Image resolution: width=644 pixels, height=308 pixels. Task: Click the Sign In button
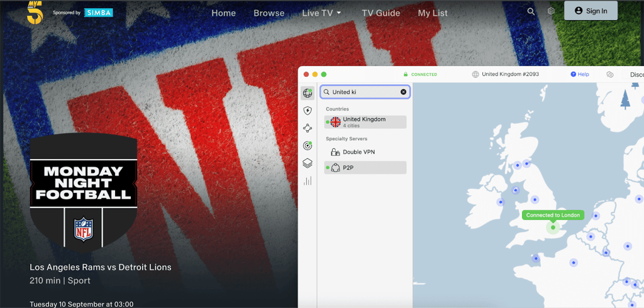coord(591,11)
